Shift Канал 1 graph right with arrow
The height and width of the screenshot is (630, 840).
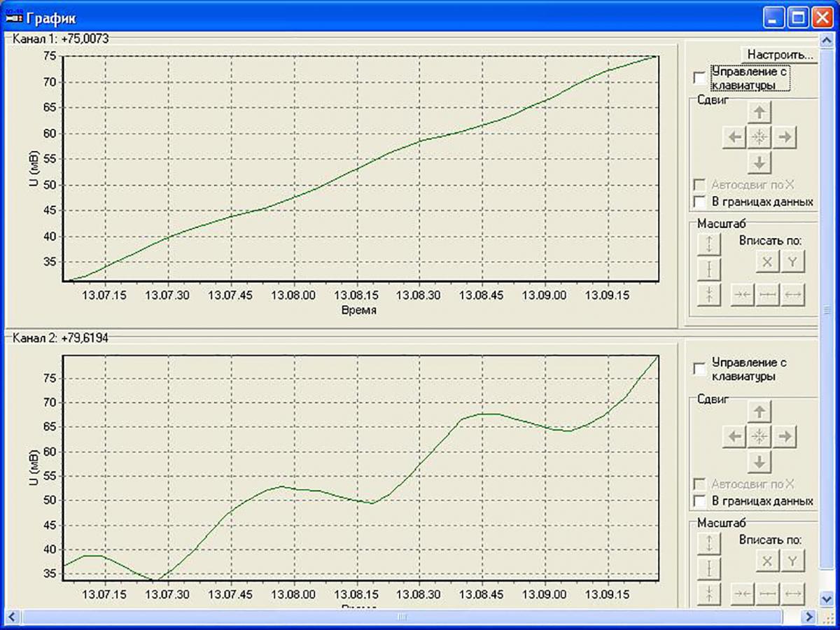pos(785,137)
